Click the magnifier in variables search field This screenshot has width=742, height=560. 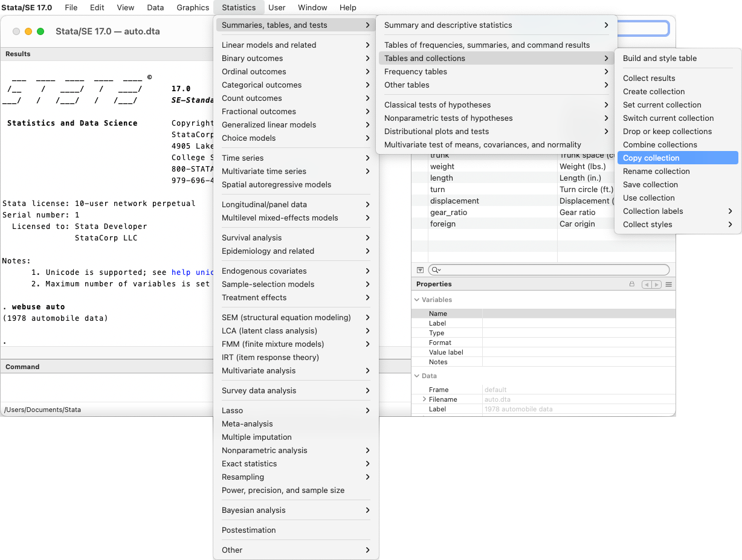point(436,270)
